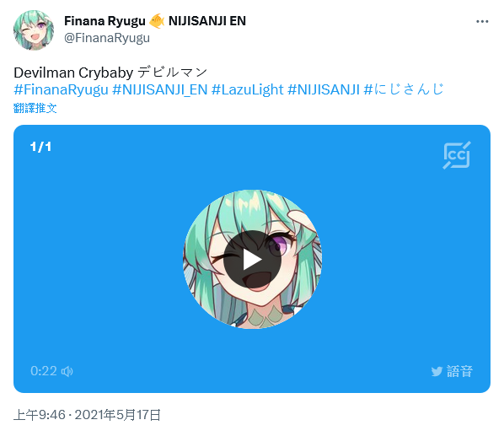Open the @FinanaRyugu handle
The image size is (504, 436).
tap(107, 38)
